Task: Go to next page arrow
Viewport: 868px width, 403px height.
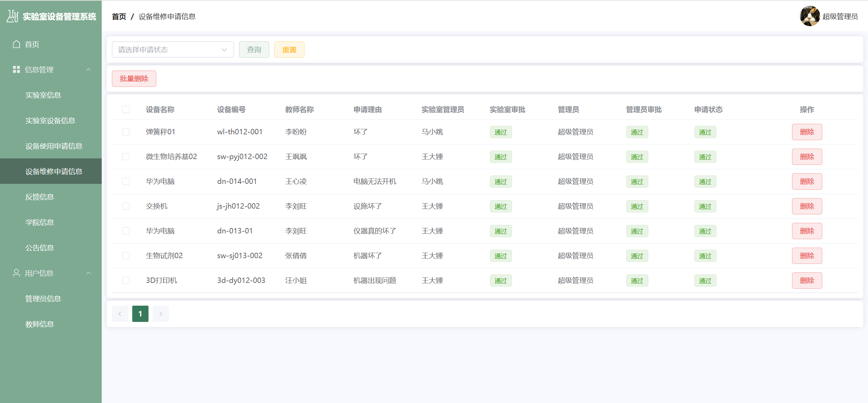Action: coord(160,314)
